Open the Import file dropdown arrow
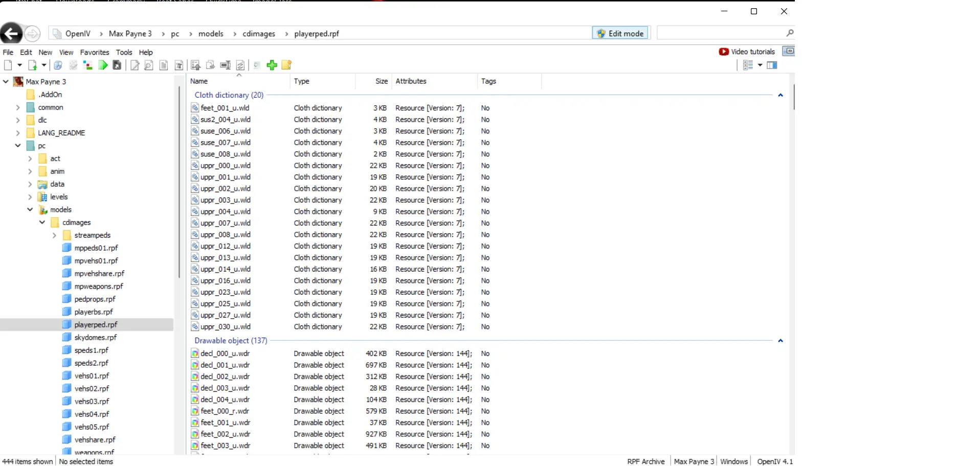Image resolution: width=980 pixels, height=466 pixels. click(44, 65)
